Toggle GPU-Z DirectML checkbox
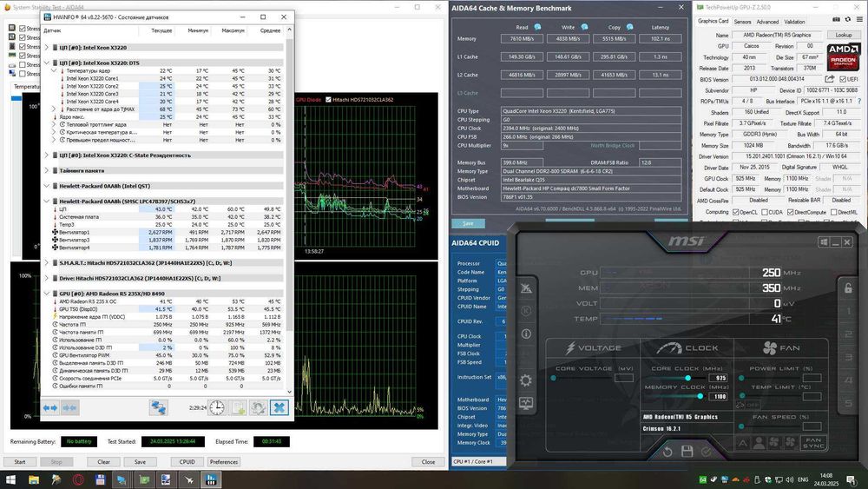 click(833, 212)
